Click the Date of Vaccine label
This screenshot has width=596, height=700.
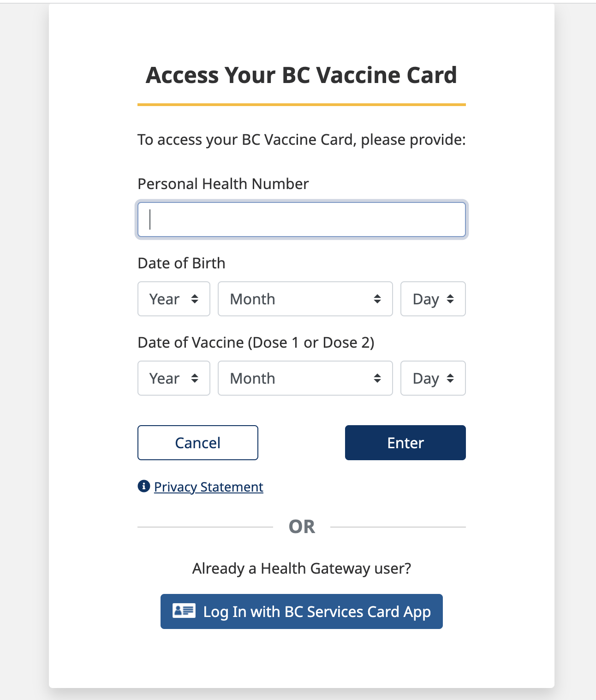coord(256,343)
